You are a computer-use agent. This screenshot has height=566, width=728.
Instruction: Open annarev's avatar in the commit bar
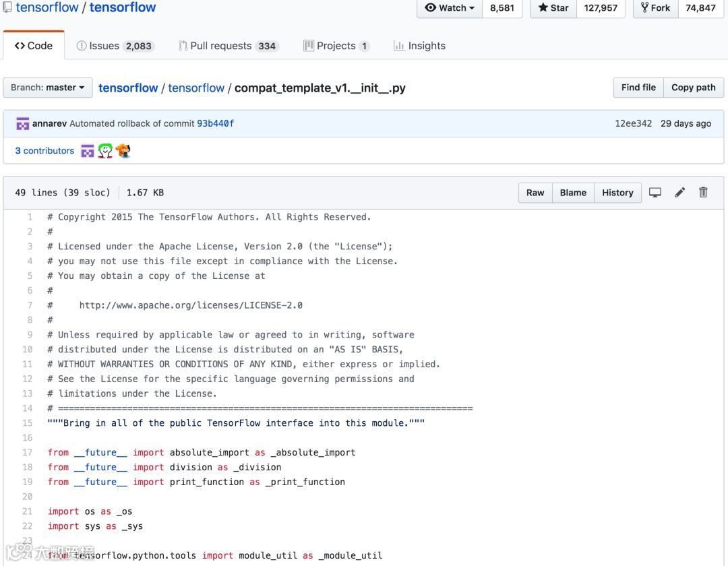[22, 124]
